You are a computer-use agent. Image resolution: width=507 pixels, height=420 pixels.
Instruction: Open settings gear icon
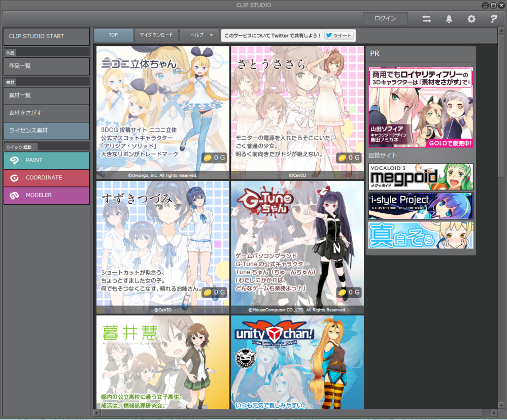[471, 19]
